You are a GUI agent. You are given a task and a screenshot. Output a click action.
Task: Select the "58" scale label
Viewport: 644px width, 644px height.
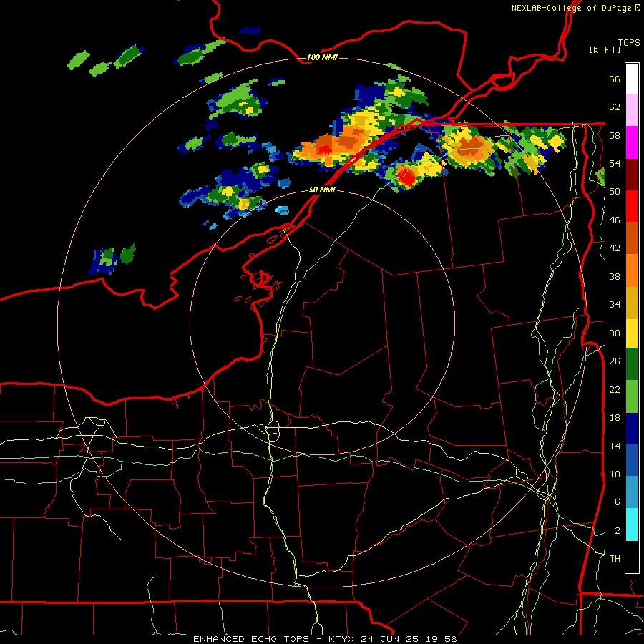[615, 135]
